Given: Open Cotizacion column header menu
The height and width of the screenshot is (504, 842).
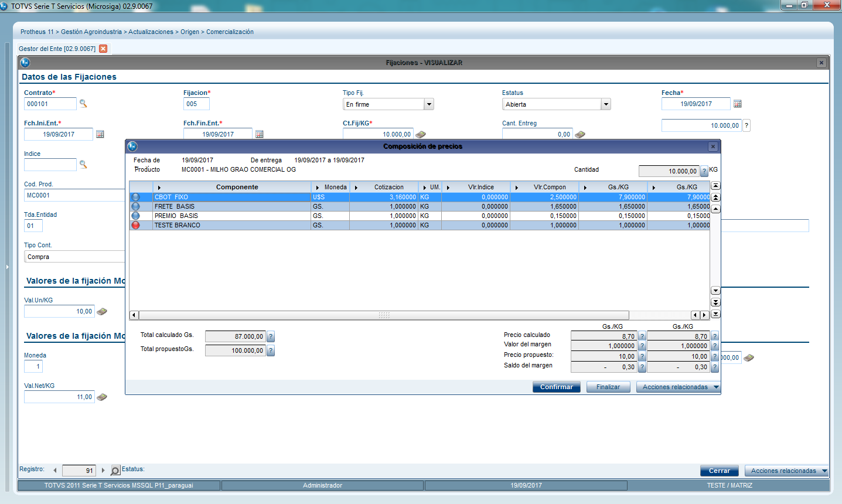Looking at the screenshot, I should [x=356, y=188].
